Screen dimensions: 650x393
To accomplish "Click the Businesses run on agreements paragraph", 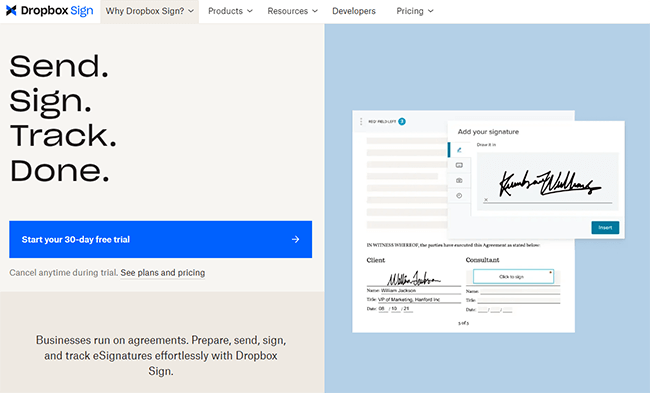I will click(x=161, y=355).
